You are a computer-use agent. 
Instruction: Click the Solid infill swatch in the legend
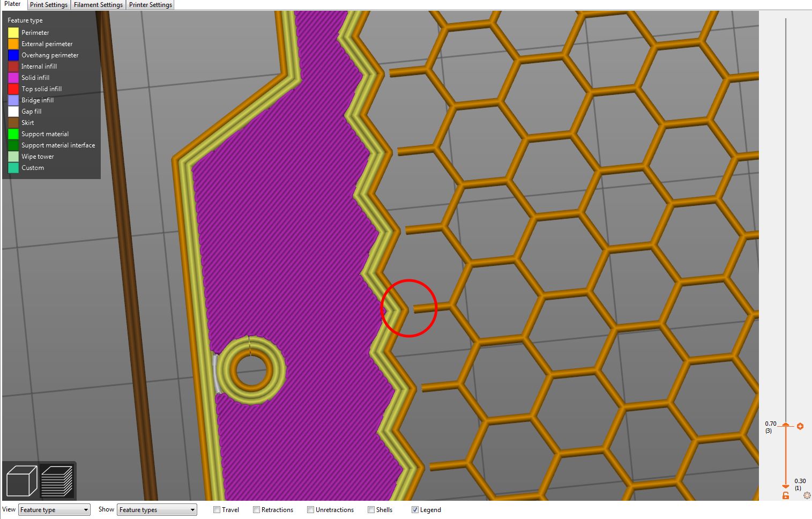(x=13, y=77)
